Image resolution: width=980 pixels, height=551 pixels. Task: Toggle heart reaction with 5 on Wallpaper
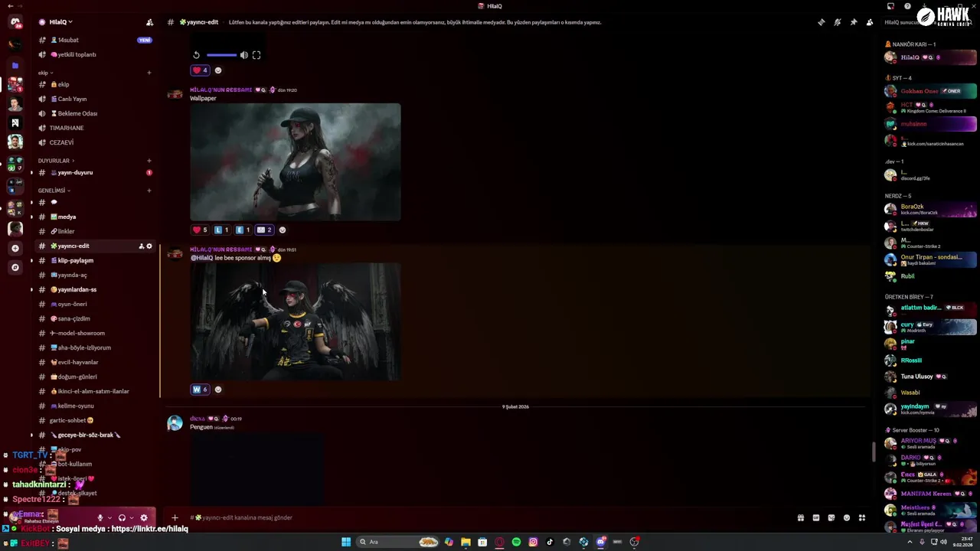(200, 230)
